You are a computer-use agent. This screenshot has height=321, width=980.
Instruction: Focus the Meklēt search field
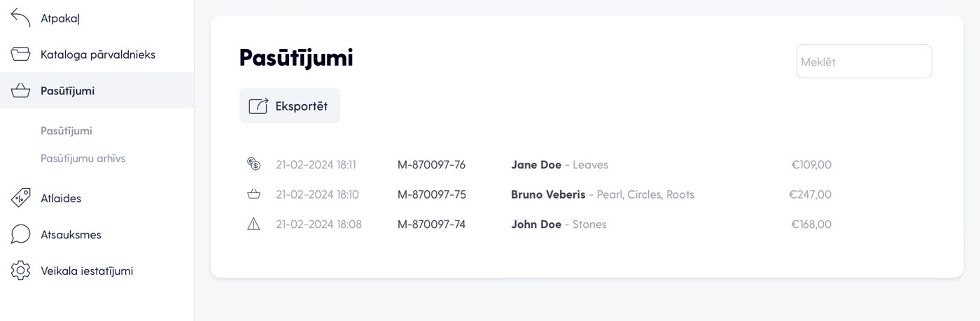pos(864,62)
